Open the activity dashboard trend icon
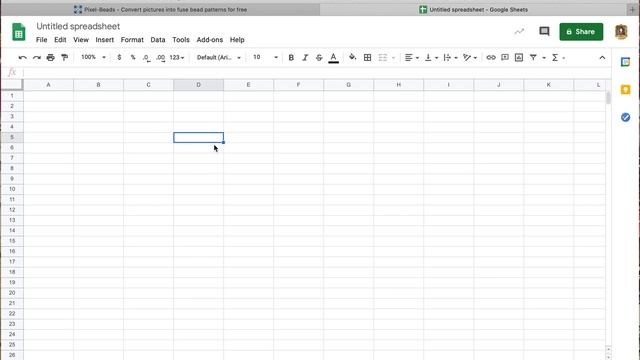Screen dimensions: 640x360 point(519,31)
